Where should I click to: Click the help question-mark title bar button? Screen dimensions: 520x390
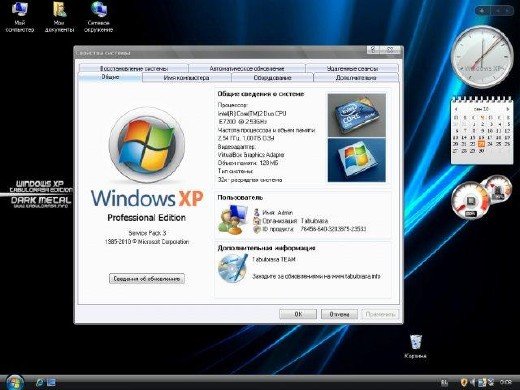373,50
